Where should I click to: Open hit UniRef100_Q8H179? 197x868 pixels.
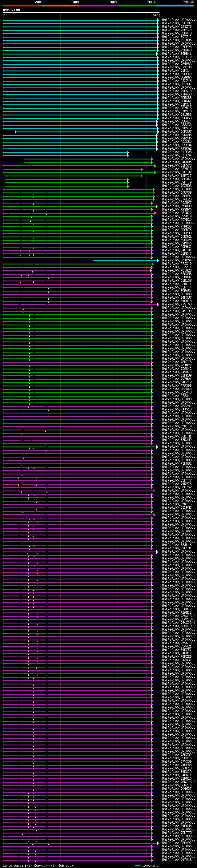(177, 30)
